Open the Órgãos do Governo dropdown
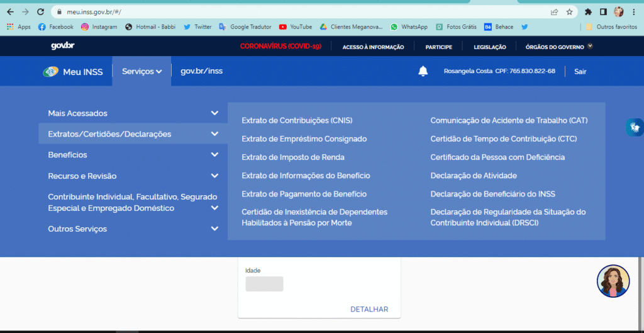Viewport: 644px width, 333px height. coord(559,47)
